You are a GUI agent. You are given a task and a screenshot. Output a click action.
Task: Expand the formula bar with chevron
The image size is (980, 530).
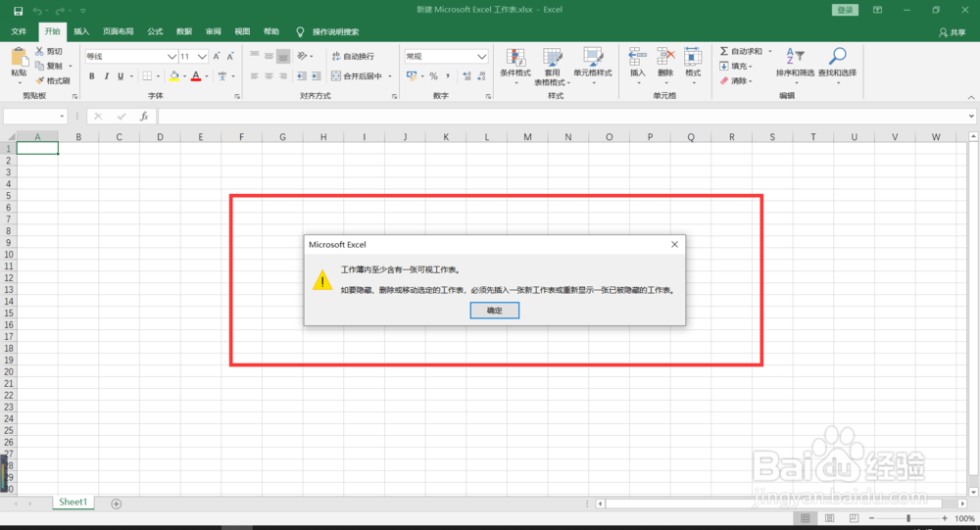(x=971, y=117)
